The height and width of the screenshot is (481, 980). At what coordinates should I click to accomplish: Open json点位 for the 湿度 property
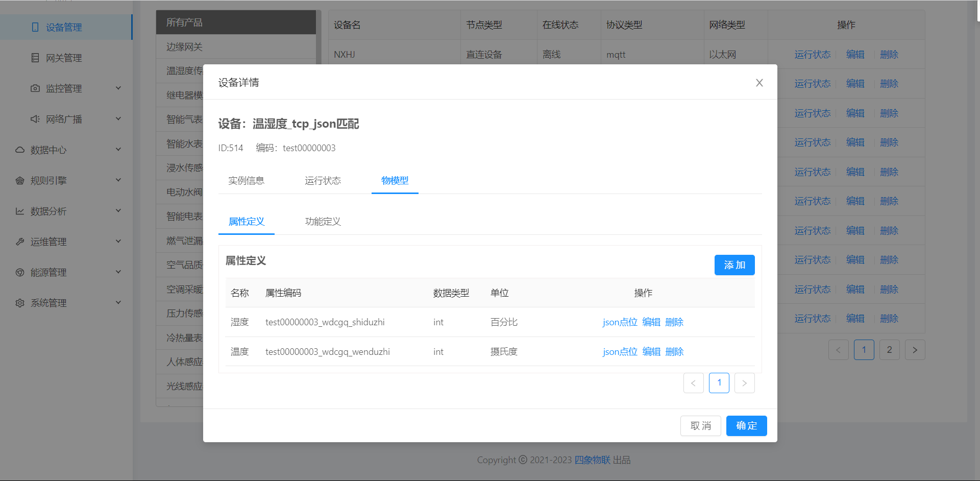(619, 322)
